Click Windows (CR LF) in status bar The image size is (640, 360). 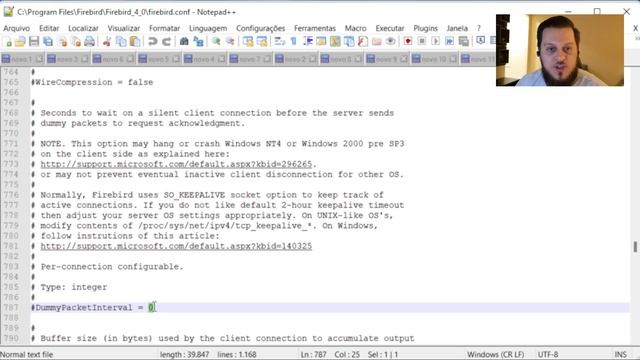[495, 354]
